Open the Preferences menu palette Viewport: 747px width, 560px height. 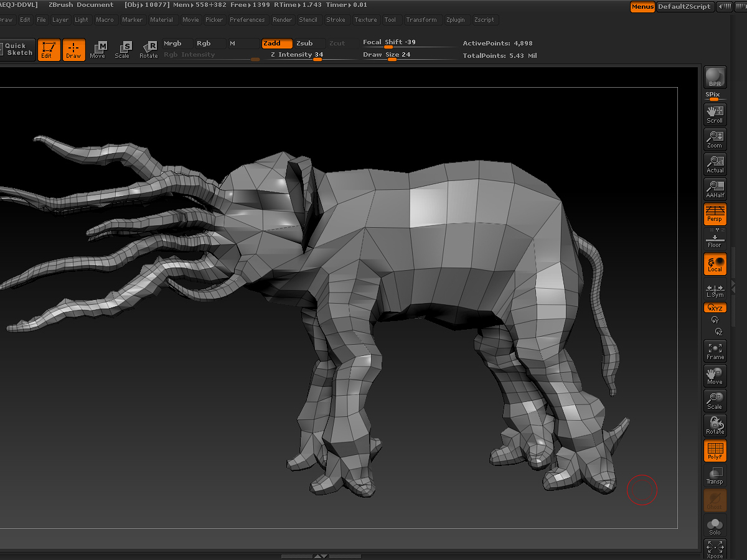pos(247,20)
